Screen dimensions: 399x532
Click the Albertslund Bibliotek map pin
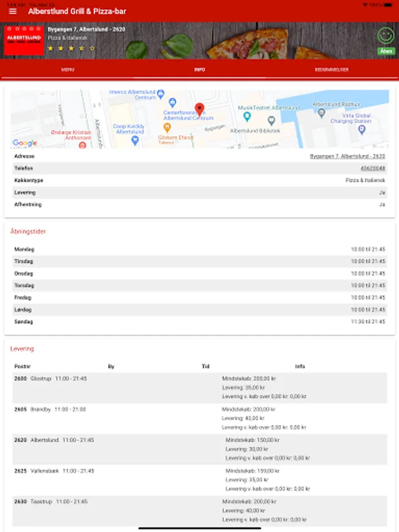pos(271,121)
